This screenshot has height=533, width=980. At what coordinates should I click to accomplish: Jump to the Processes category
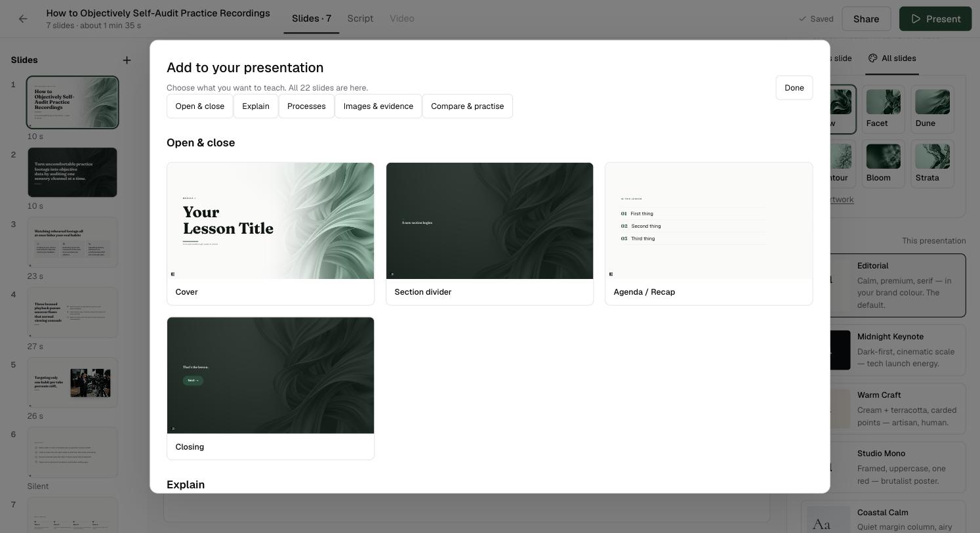coord(306,106)
